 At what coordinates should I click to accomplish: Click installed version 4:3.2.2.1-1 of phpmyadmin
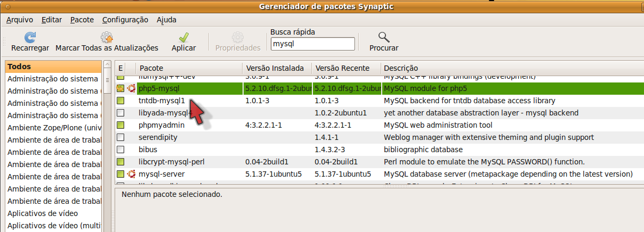[263, 125]
